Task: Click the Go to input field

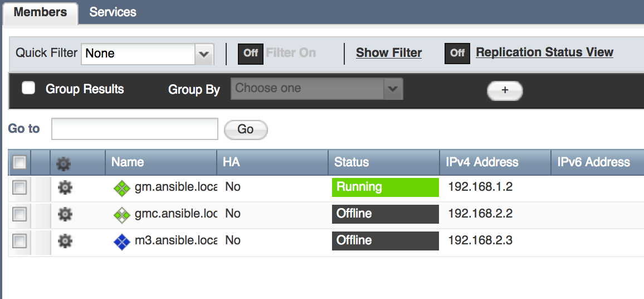Action: point(134,129)
